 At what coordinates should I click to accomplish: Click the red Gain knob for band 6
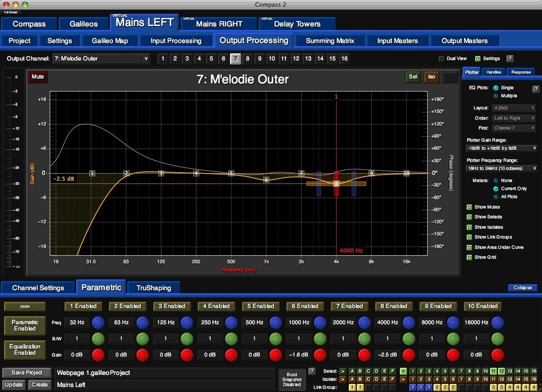pyautogui.click(x=320, y=355)
